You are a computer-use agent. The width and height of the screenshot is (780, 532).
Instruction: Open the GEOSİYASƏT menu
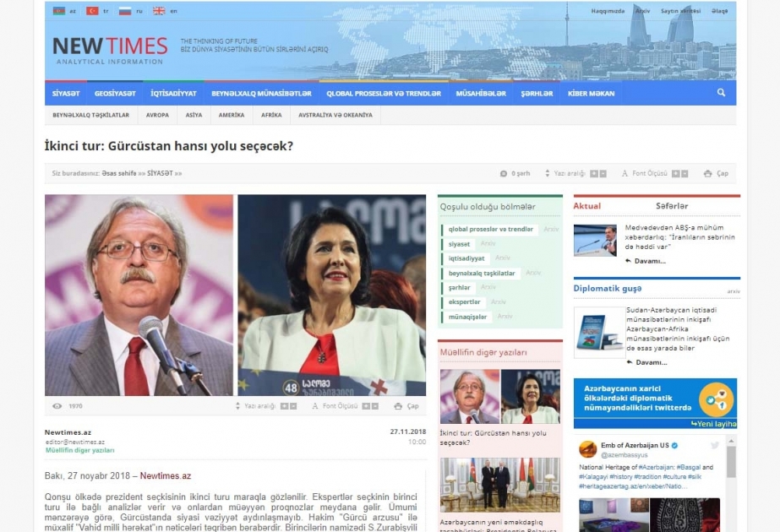pyautogui.click(x=115, y=94)
